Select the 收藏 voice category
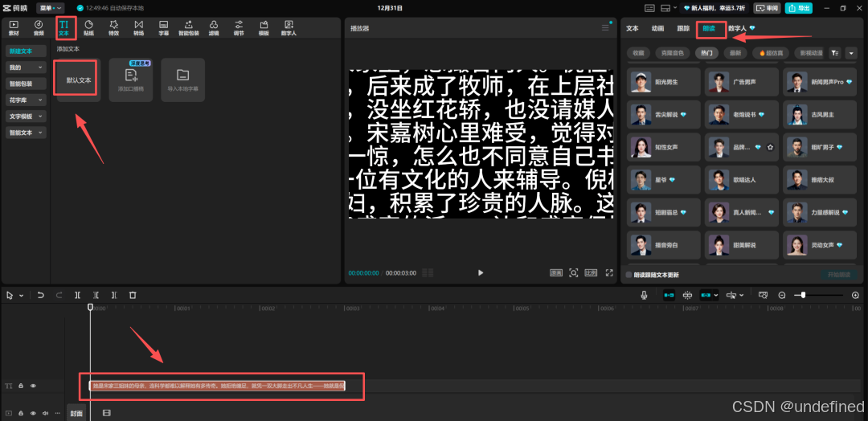868x421 pixels. (638, 53)
